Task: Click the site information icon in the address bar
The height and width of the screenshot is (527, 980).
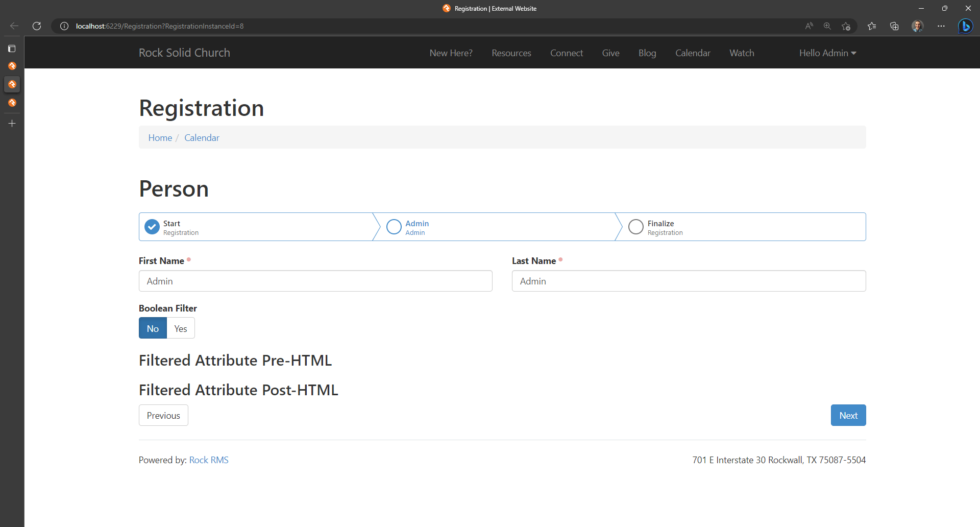Action: [x=64, y=26]
